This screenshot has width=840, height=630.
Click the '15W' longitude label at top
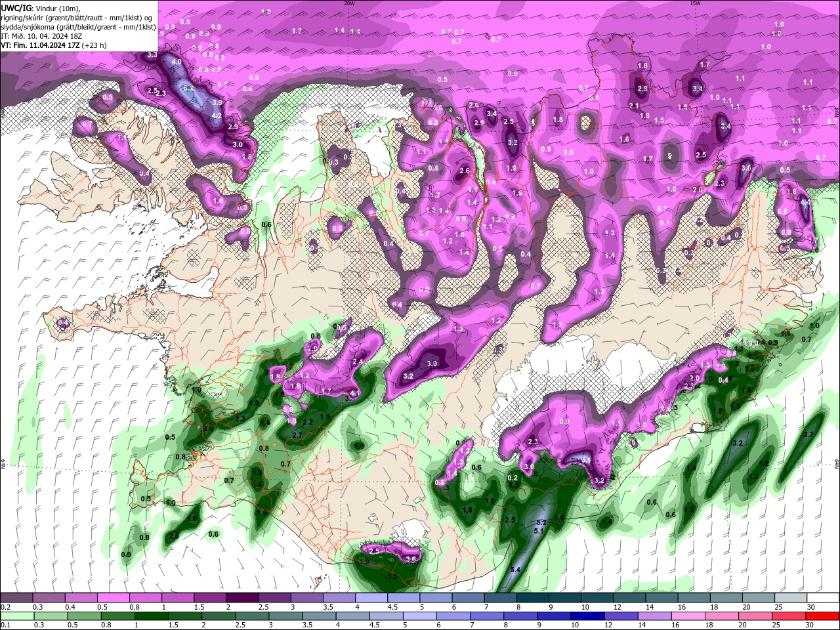pos(695,3)
